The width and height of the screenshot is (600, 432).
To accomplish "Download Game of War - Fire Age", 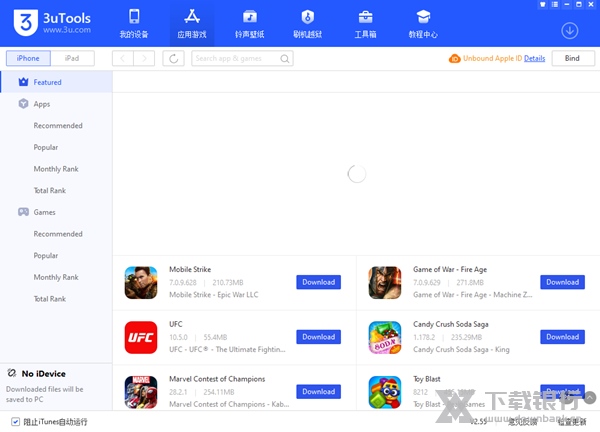I will (562, 282).
